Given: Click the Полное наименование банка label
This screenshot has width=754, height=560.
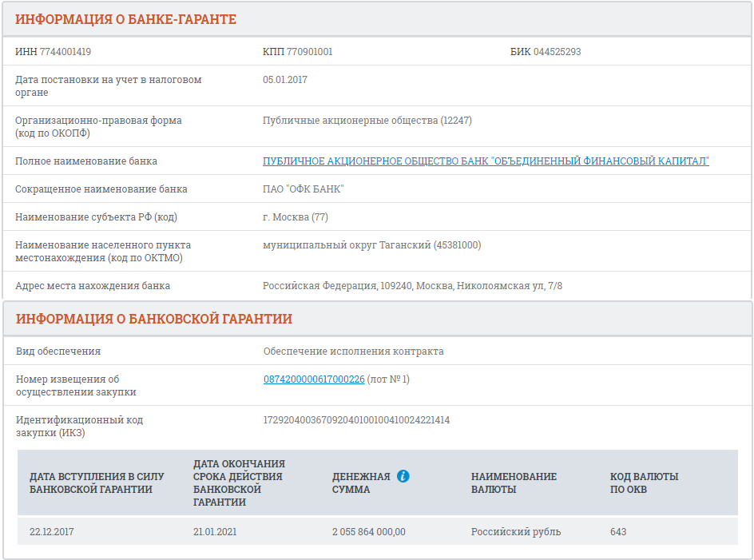Looking at the screenshot, I should (86, 161).
